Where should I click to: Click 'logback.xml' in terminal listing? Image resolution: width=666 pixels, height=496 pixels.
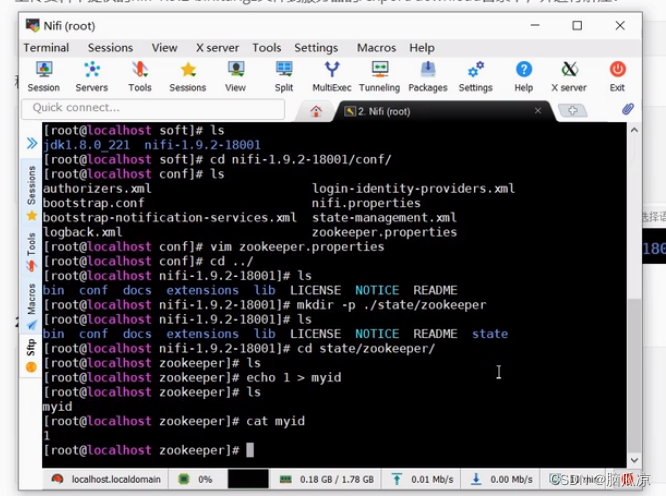coord(82,232)
